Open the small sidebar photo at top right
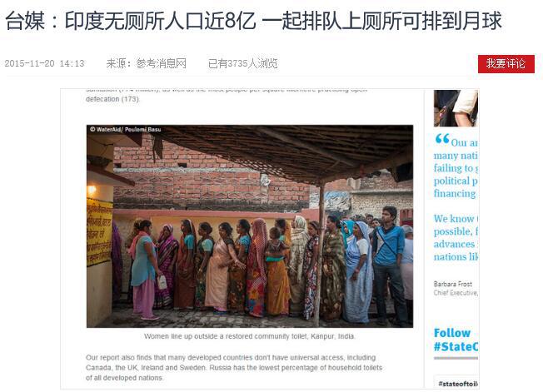543x392 pixels. [x=456, y=108]
